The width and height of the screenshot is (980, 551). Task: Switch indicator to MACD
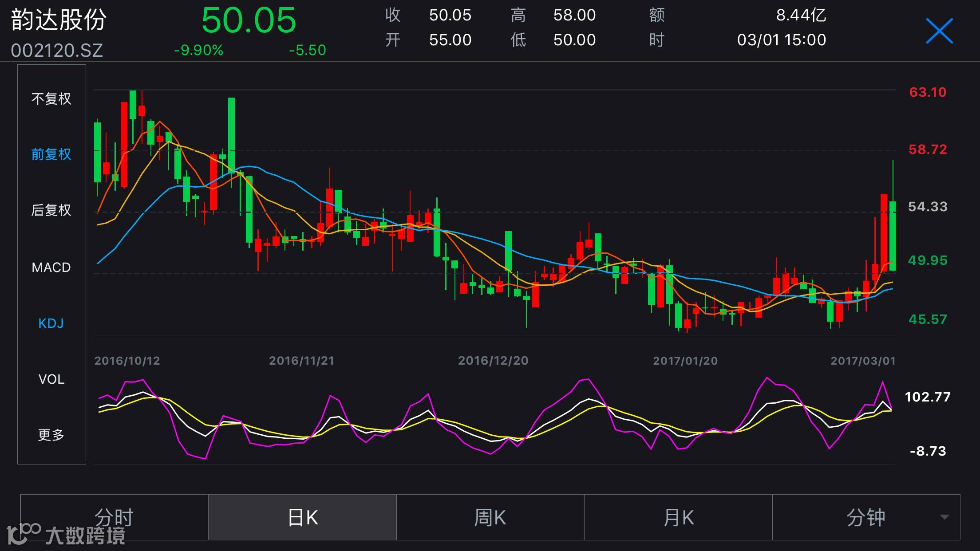click(x=51, y=268)
